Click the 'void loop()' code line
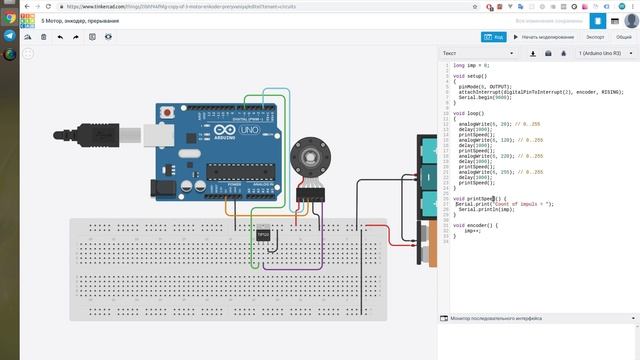This screenshot has height=360, width=640. (469, 113)
